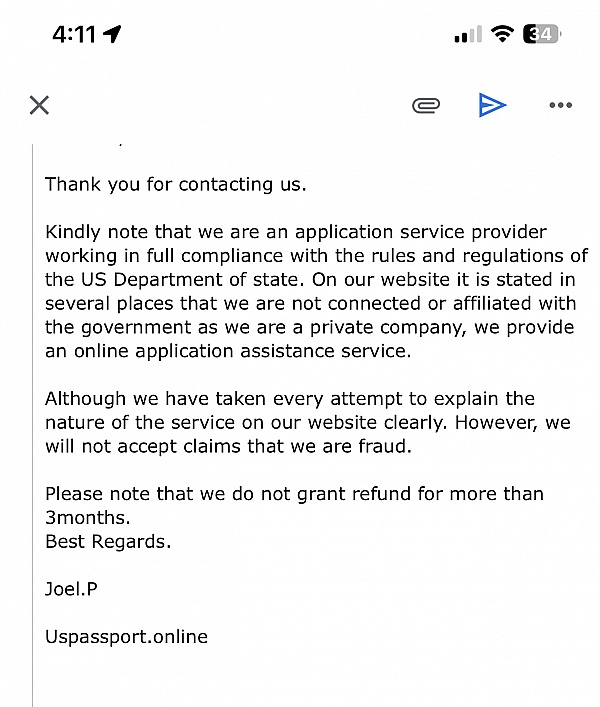Place cursor on the Joel.P signature

(71, 589)
